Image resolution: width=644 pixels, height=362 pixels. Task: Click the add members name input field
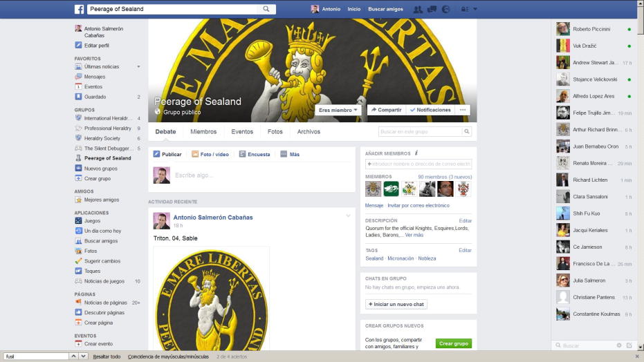418,164
